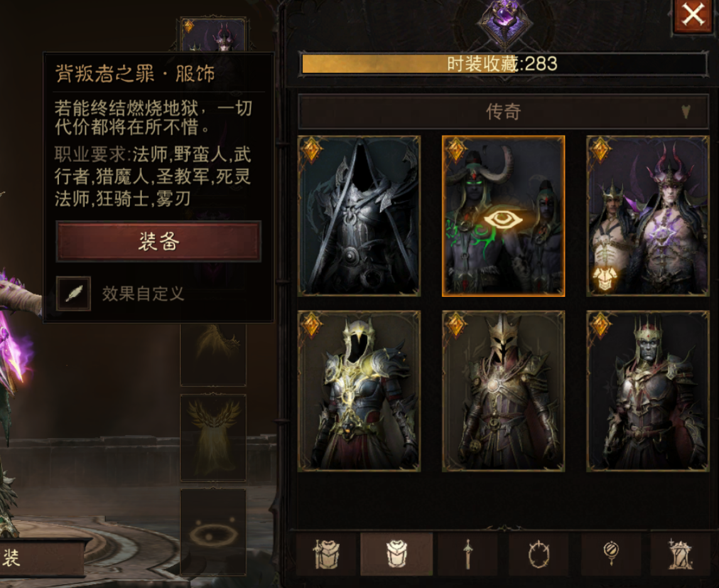Click the feather effect customize icon
Screen dimensions: 719x588
click(x=73, y=293)
